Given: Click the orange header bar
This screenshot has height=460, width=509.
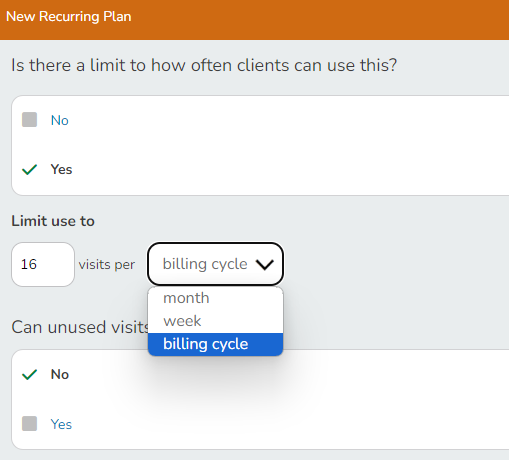Looking at the screenshot, I should click(x=254, y=20).
